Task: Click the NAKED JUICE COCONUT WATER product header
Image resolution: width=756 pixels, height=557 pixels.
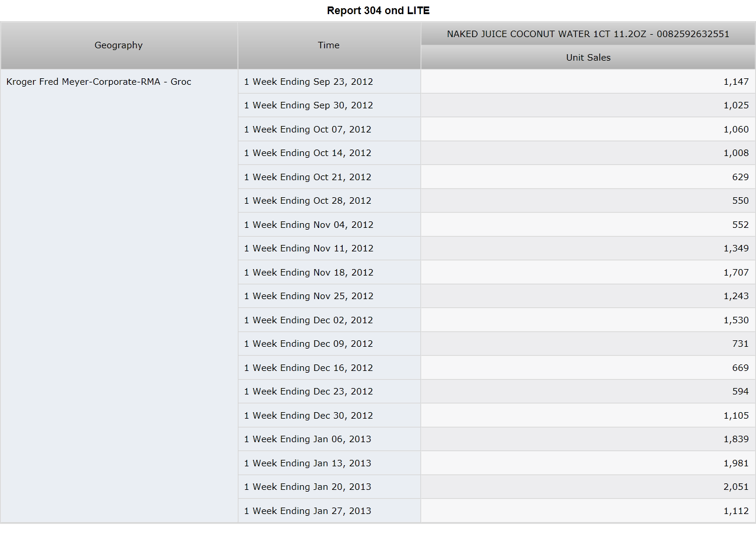Action: click(x=588, y=34)
